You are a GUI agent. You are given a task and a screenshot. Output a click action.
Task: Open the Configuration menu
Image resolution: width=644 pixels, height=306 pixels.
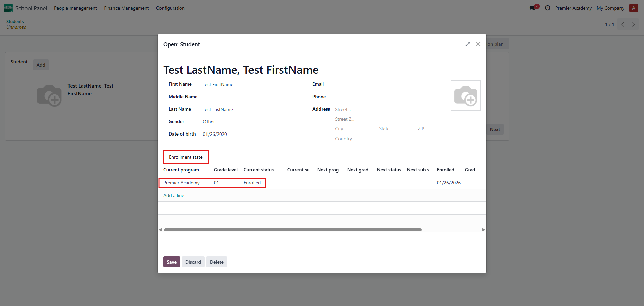170,8
